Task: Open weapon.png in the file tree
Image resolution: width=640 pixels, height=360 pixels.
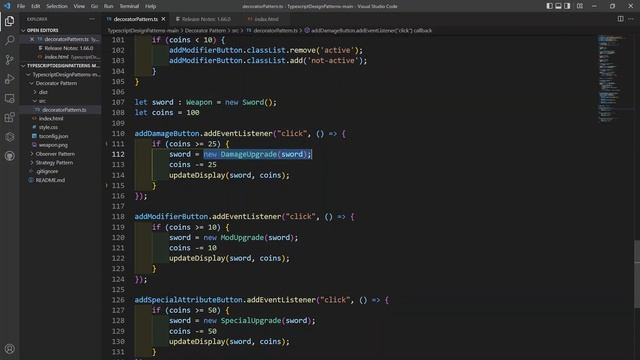Action: point(53,145)
